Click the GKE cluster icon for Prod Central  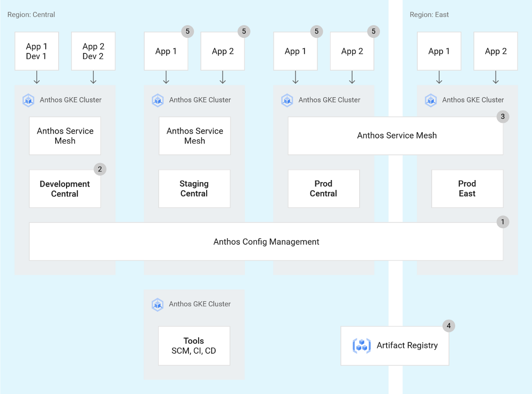pyautogui.click(x=287, y=100)
